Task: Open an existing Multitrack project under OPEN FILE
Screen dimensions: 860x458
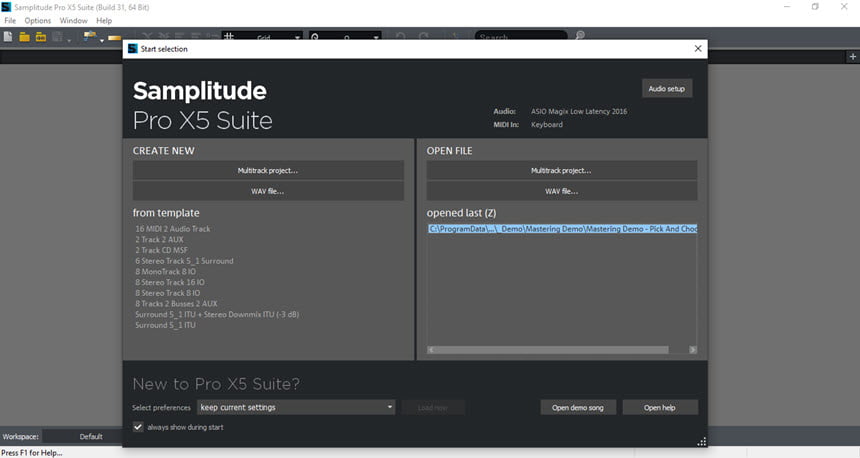Action: click(x=562, y=171)
